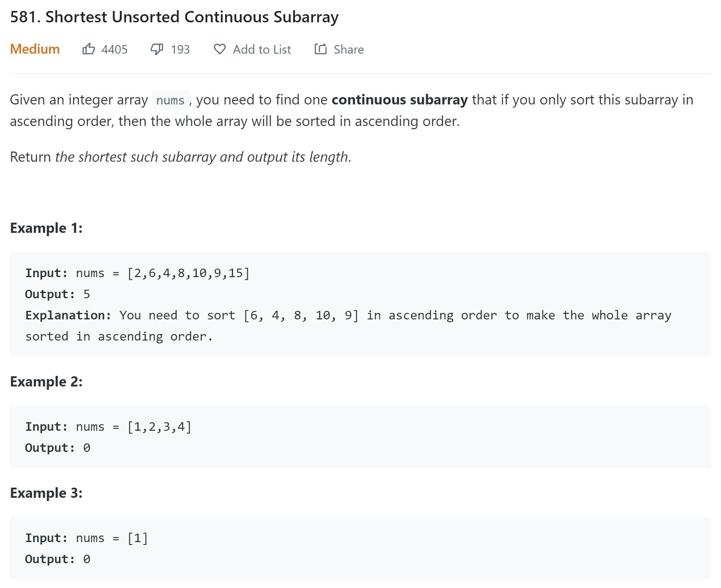Click the Example 3 Output value
This screenshot has height=588, width=721.
87,559
